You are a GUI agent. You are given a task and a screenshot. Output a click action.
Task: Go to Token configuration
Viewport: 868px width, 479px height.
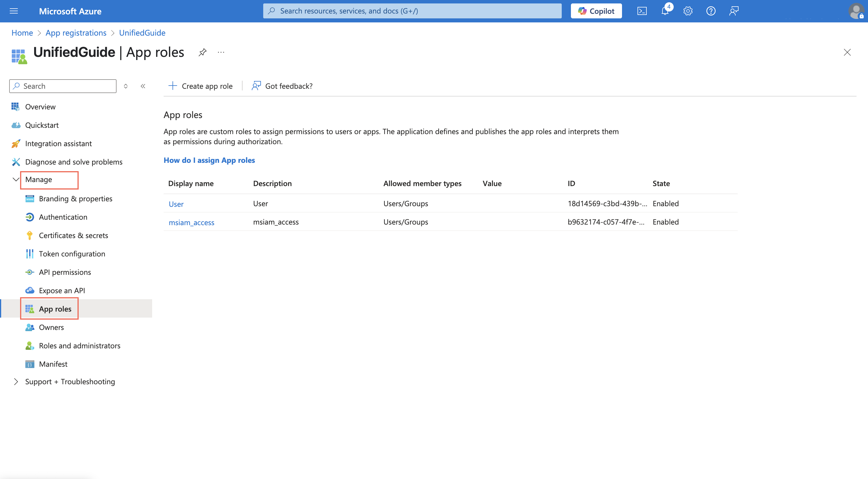click(72, 254)
